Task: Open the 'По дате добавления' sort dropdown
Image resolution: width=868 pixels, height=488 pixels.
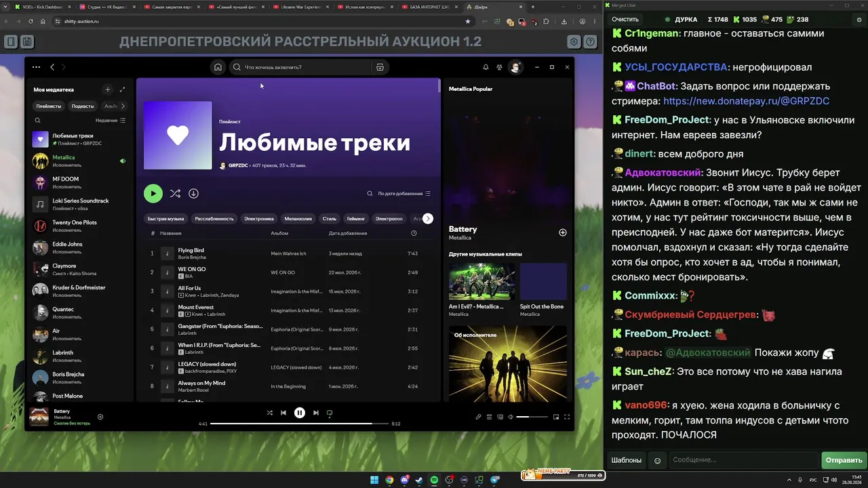Action: tap(404, 193)
